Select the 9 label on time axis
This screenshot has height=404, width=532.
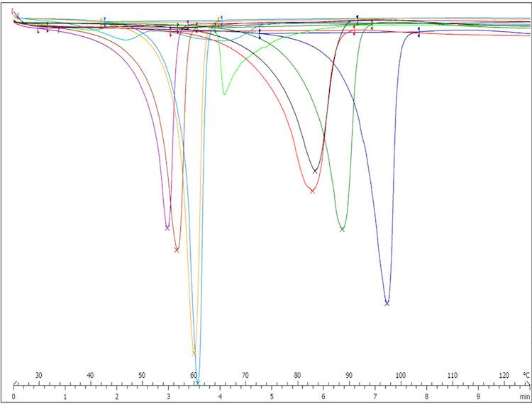[x=478, y=397]
